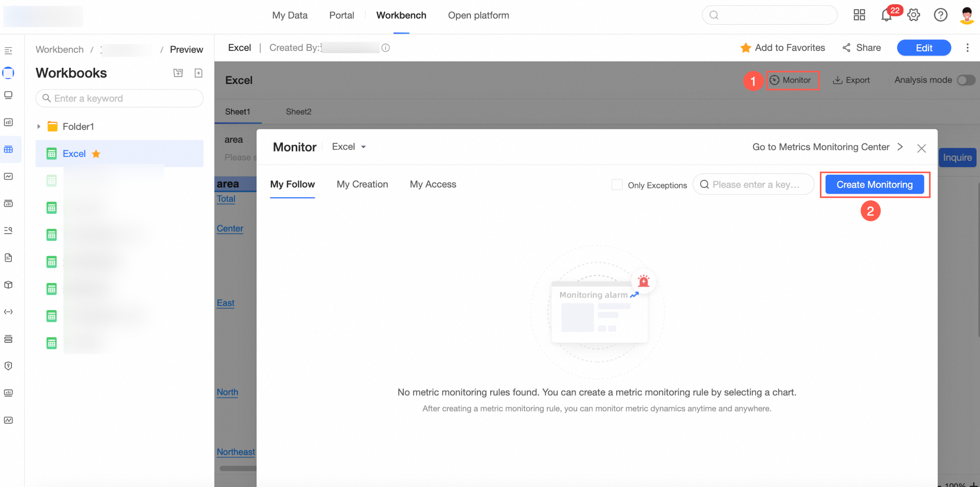
Task: Check the Only Exceptions checkbox
Action: (x=617, y=185)
